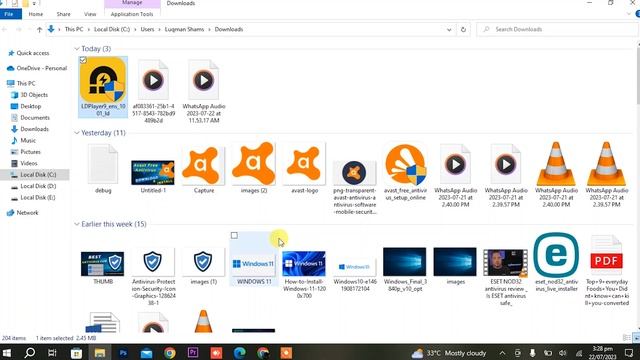This screenshot has width=640, height=360.
Task: Open Desktop in navigation pane
Action: [31, 106]
